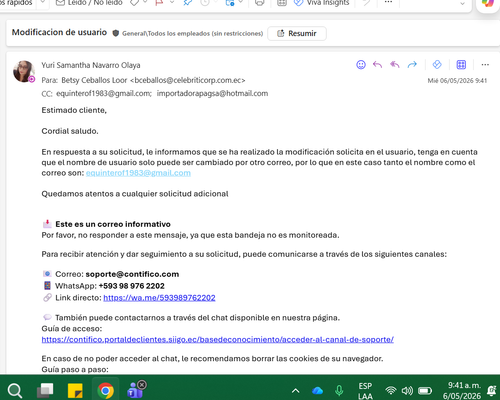Screen dimensions: 500x400
Task: Click the green microphone tray icon
Action: coord(339,390)
